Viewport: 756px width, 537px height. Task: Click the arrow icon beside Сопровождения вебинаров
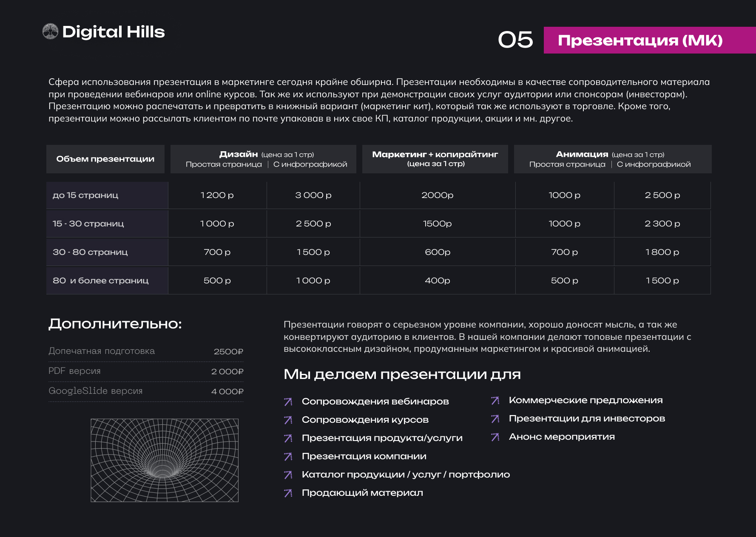[288, 401]
